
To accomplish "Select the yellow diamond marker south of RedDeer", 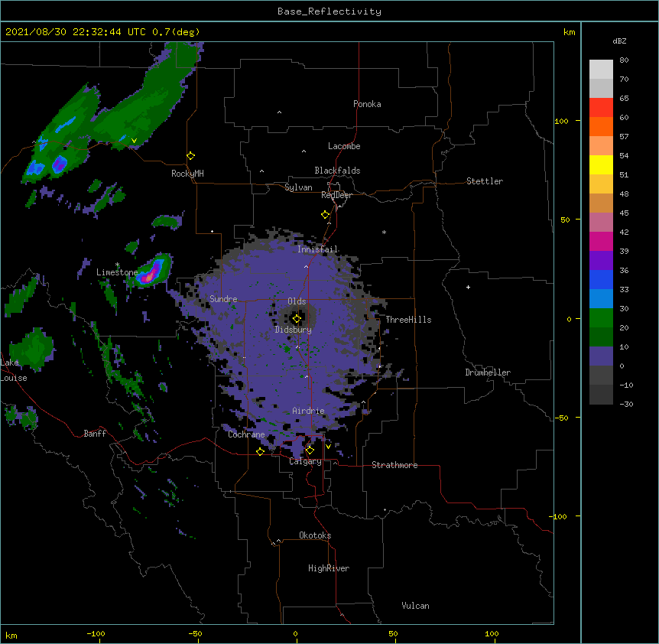I will 326,215.
